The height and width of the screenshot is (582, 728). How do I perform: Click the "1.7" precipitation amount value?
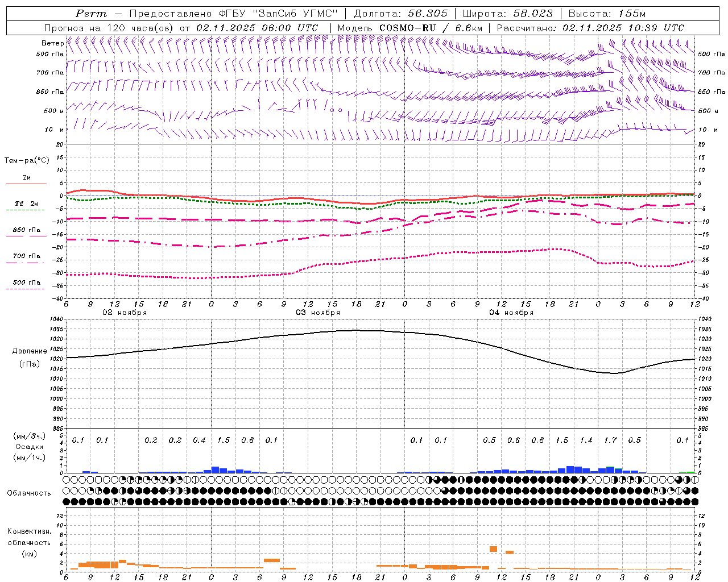point(610,440)
